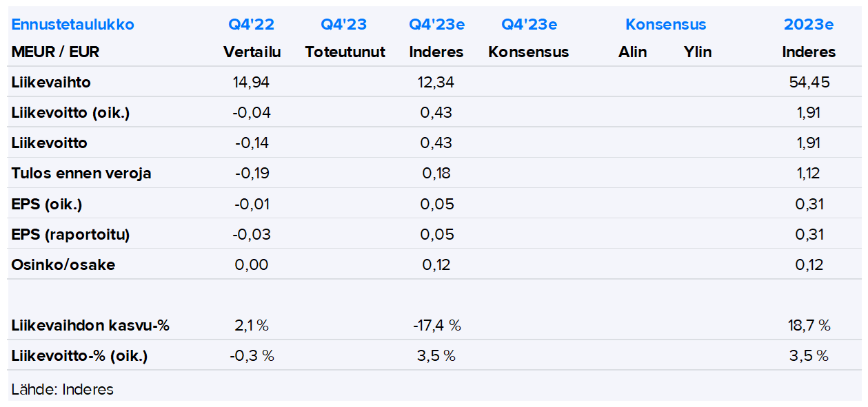Viewport: 868px width, 407px height.
Task: Click the Liikevaihto row label
Action: (51, 83)
